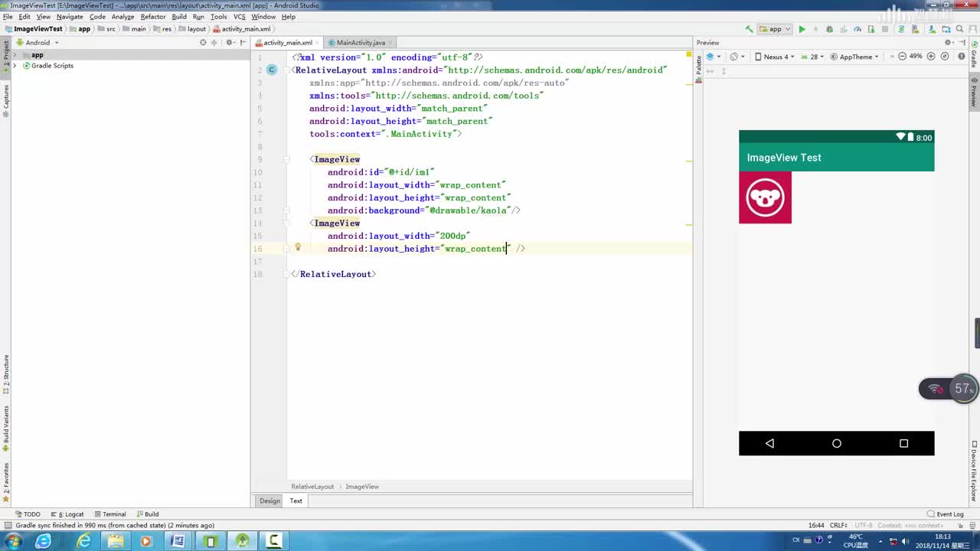Open the File menu
This screenshot has width=980, height=551.
[8, 16]
